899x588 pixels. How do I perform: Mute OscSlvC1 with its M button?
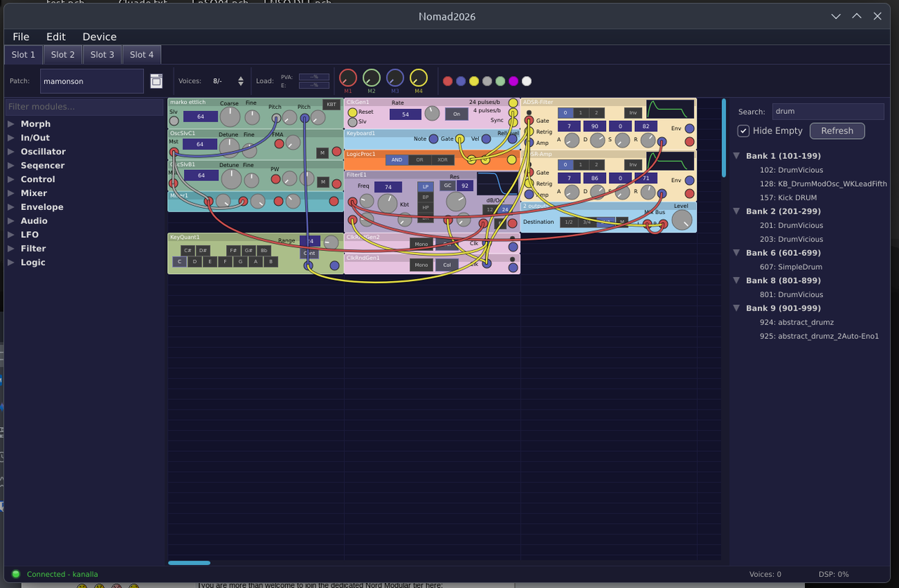click(x=322, y=152)
